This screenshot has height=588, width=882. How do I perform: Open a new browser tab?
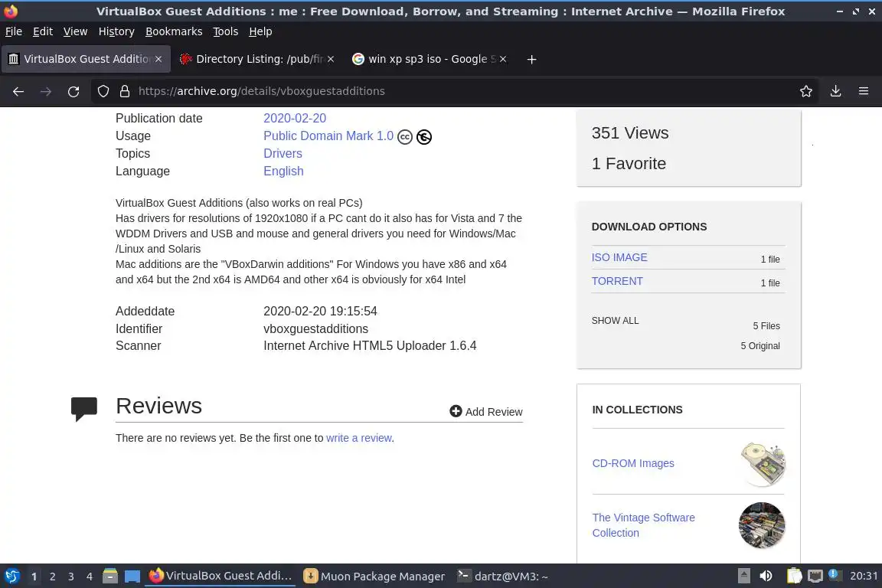click(531, 59)
